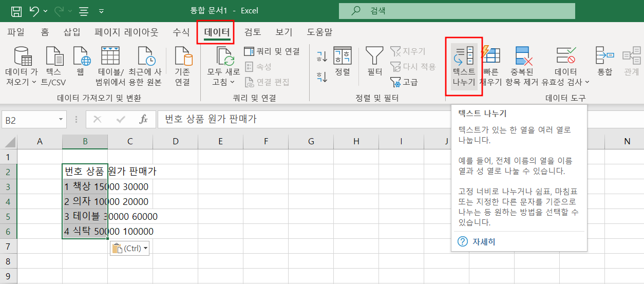Open the Undo history dropdown arrow

(x=46, y=11)
